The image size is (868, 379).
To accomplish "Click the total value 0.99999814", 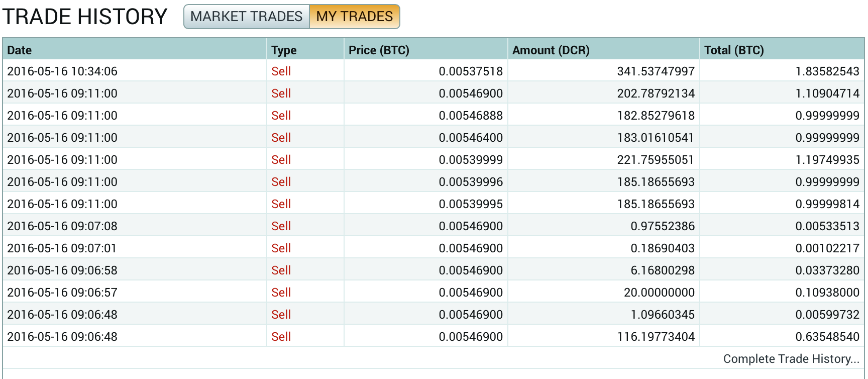I will tap(827, 204).
